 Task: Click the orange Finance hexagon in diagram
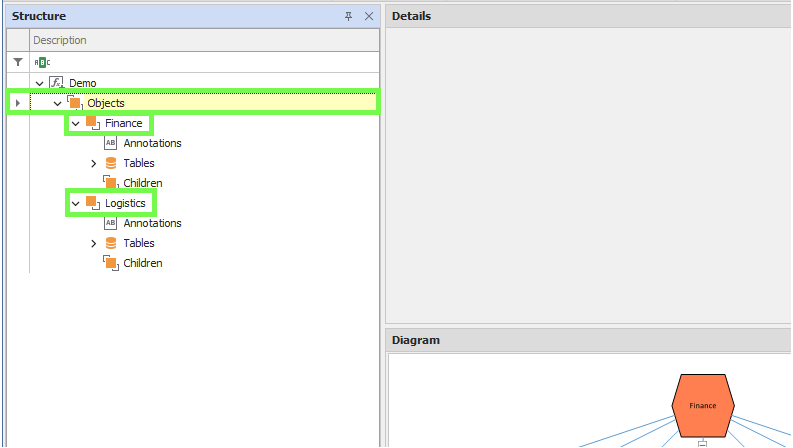point(702,405)
